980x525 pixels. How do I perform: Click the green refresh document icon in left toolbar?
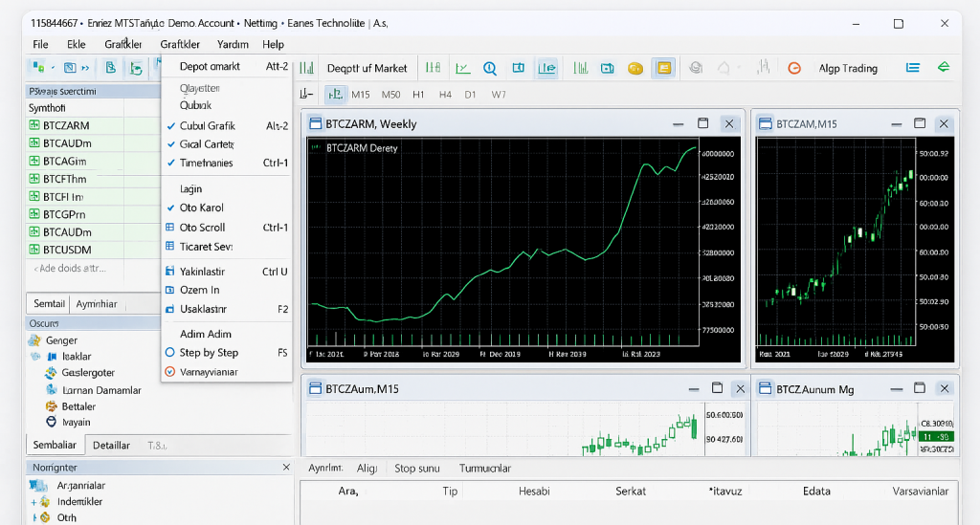(x=136, y=68)
